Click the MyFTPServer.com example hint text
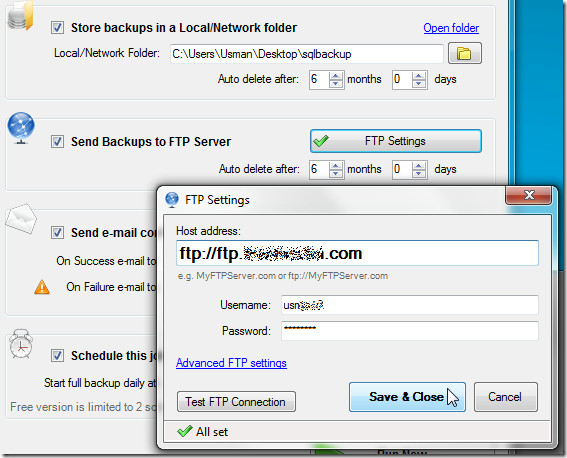The image size is (567, 458). click(282, 276)
